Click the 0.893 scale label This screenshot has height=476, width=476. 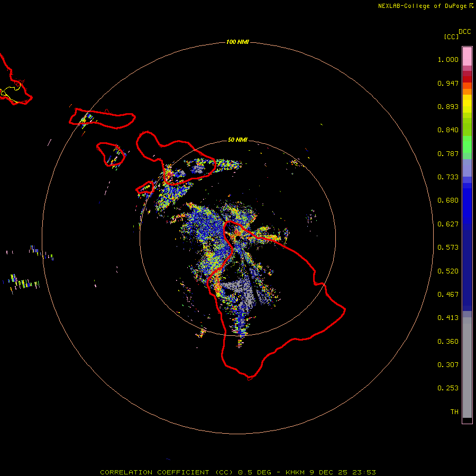point(448,106)
